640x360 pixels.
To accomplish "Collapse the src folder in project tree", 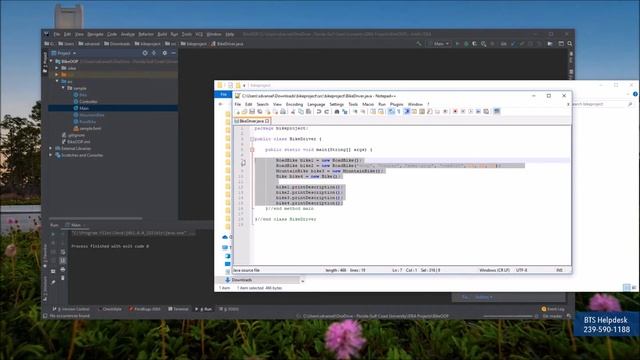I will 57,81.
